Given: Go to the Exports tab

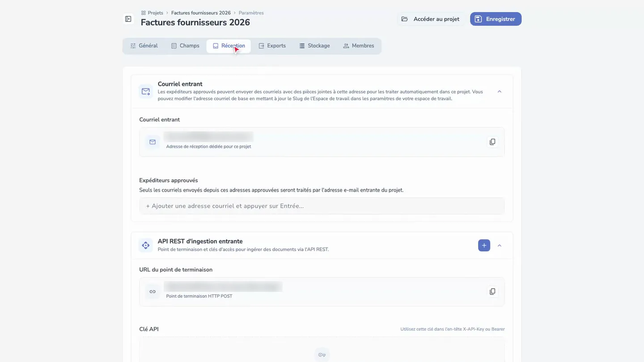Looking at the screenshot, I should [x=272, y=46].
